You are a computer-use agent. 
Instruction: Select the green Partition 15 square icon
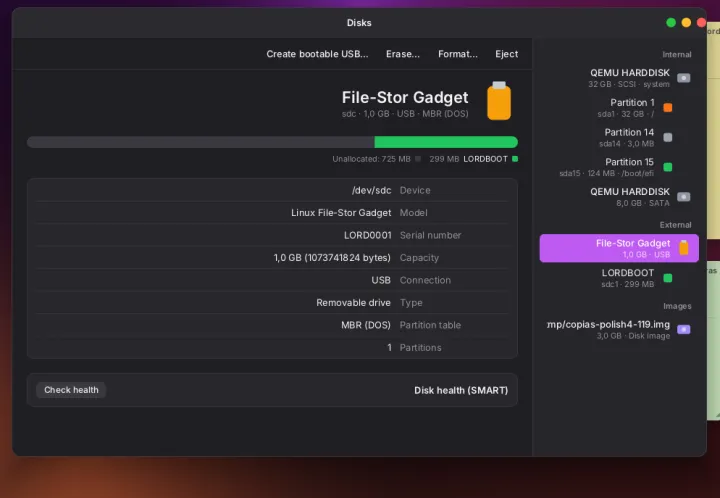668,167
